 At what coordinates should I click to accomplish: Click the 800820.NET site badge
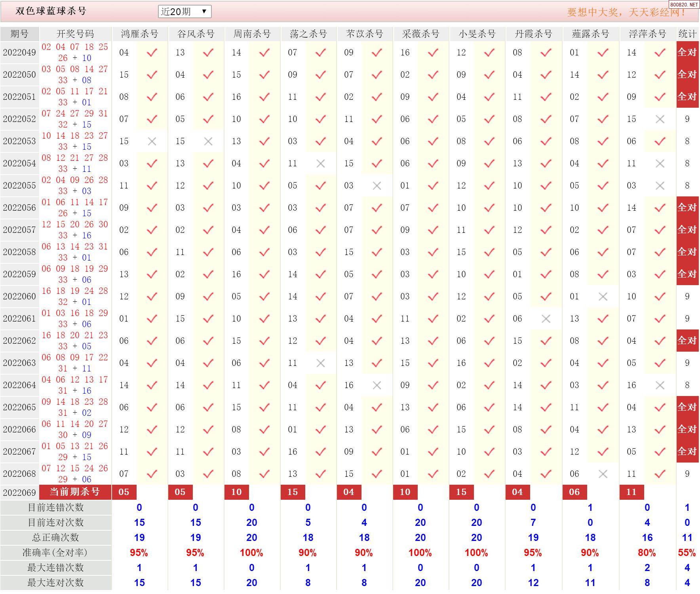[684, 4]
